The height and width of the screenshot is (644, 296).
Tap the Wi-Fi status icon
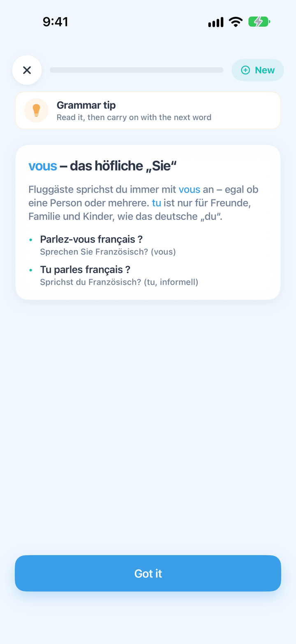coord(236,22)
